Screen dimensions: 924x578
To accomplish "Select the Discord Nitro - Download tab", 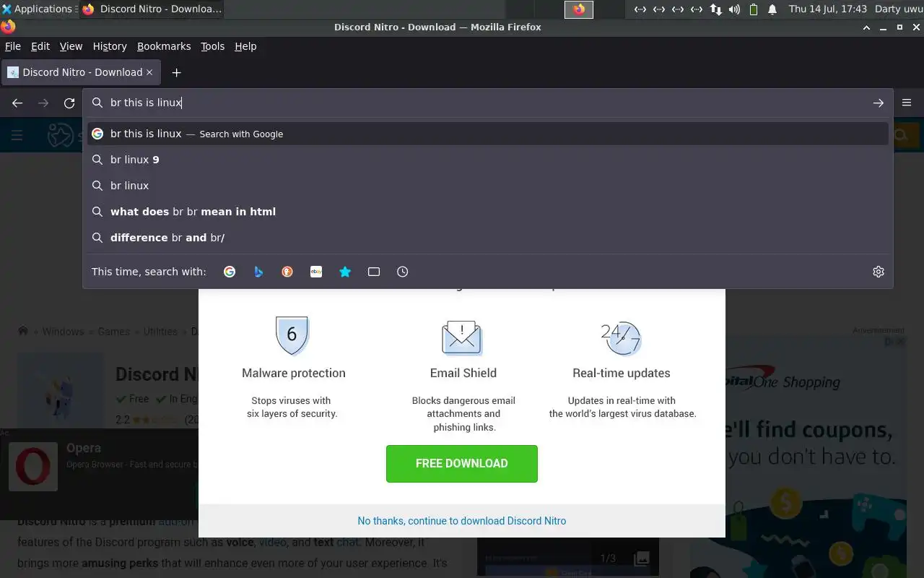I will (81, 72).
